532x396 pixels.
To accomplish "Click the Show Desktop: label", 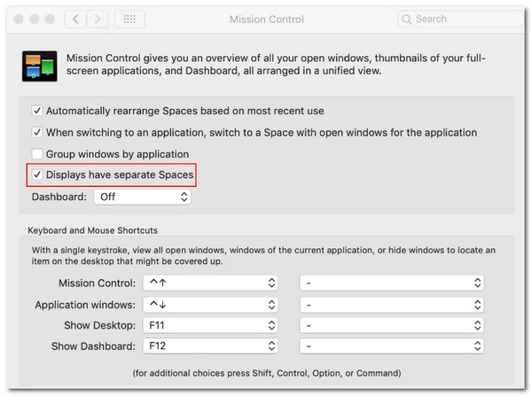I will point(99,325).
